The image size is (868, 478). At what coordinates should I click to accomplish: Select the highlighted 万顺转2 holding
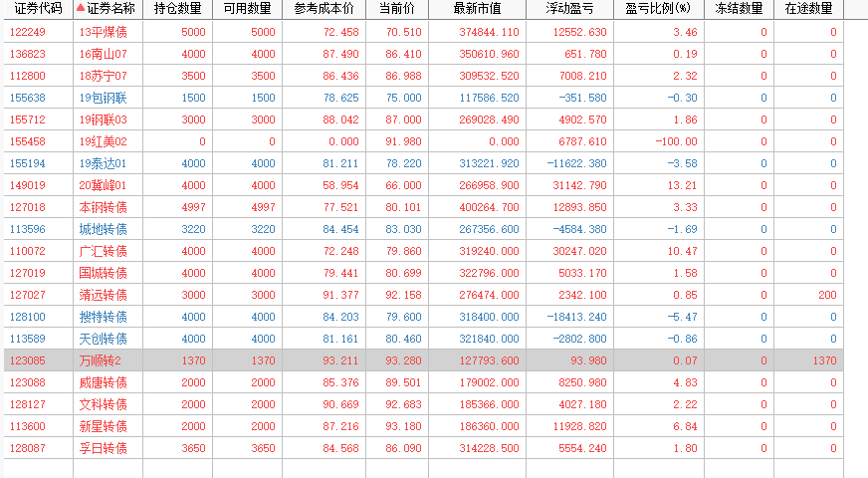coord(101,360)
